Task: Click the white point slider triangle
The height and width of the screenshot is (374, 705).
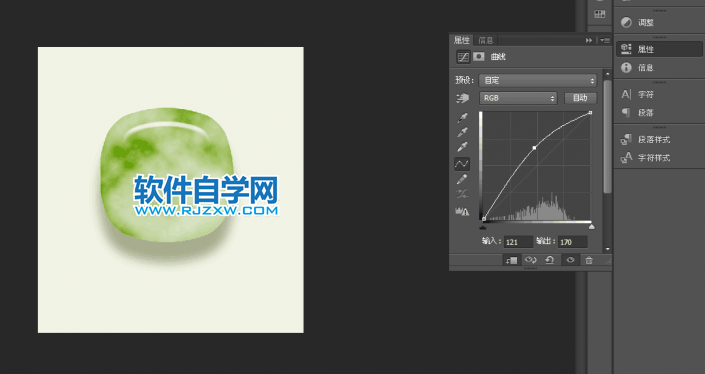Action: (592, 227)
